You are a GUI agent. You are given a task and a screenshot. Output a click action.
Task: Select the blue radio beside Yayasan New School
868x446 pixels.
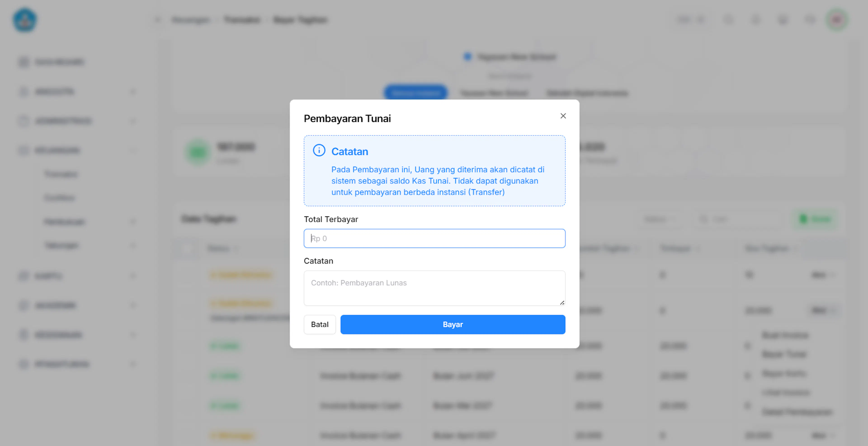point(468,56)
